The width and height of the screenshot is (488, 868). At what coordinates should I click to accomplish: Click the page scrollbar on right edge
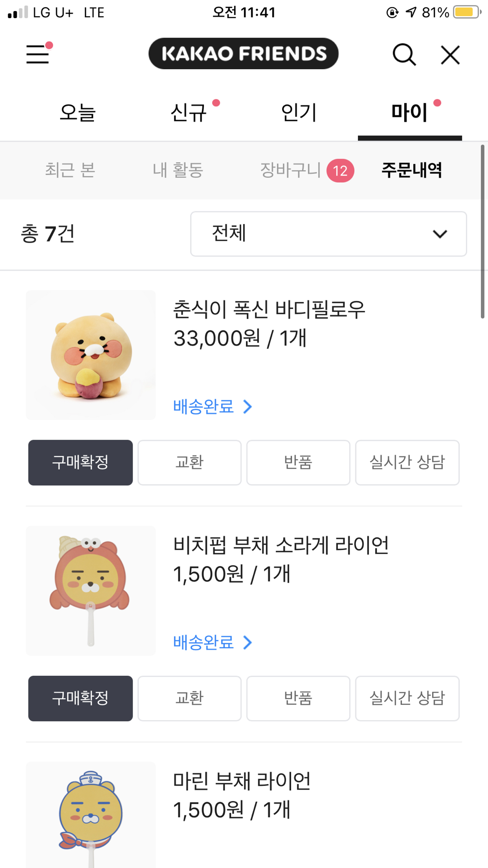(482, 231)
